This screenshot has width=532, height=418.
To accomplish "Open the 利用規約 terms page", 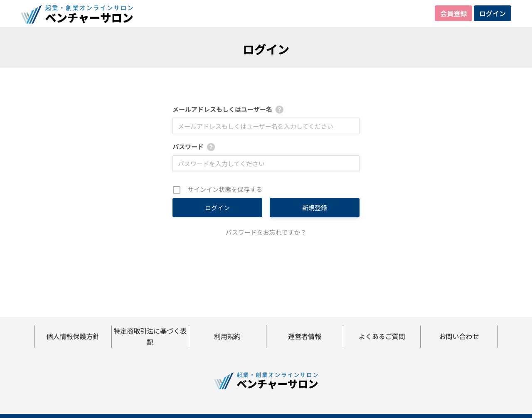I will (x=227, y=337).
